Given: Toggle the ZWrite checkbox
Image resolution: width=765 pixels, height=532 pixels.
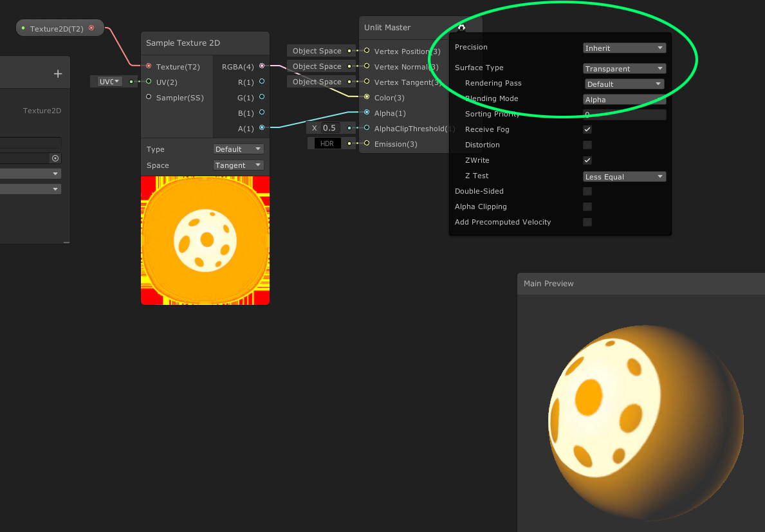Looking at the screenshot, I should (587, 160).
